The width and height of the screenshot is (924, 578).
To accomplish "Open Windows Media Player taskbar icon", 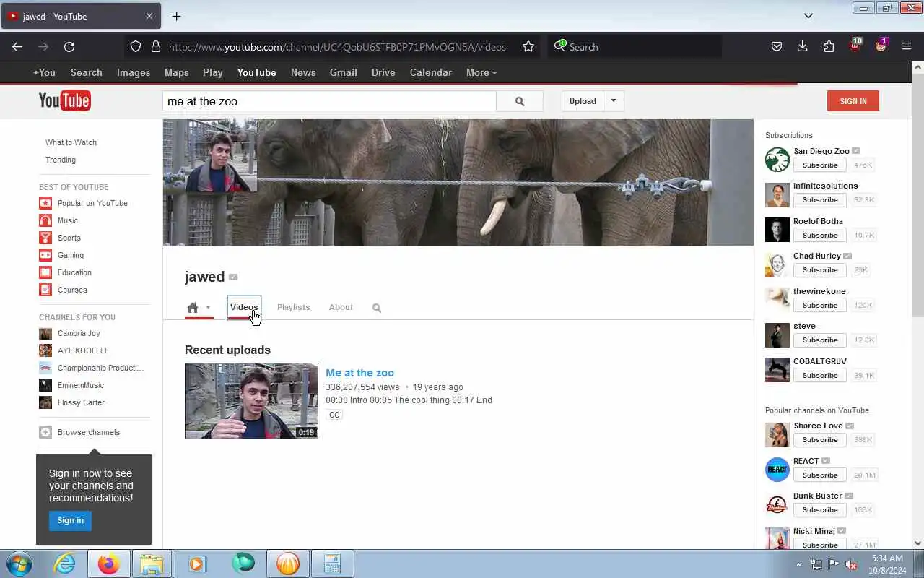I will (196, 564).
